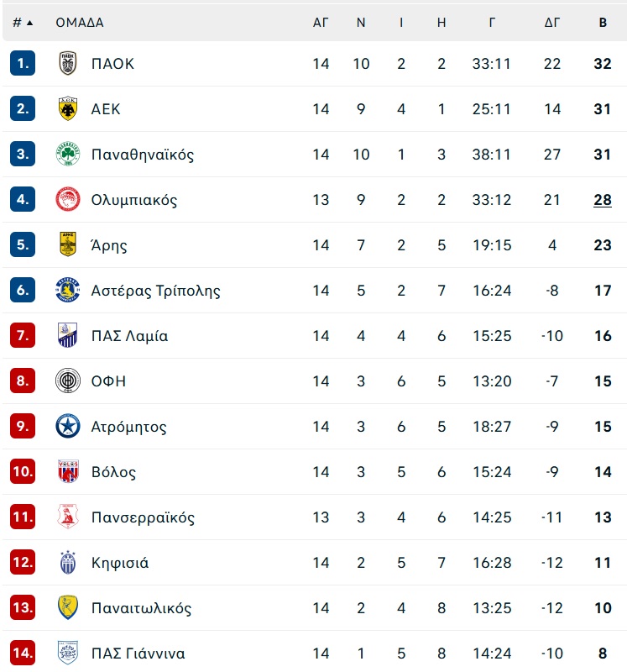Viewport: 627px width, 672px height.
Task: Open the ΠΑΣ Λαμία team link
Action: coord(129,335)
